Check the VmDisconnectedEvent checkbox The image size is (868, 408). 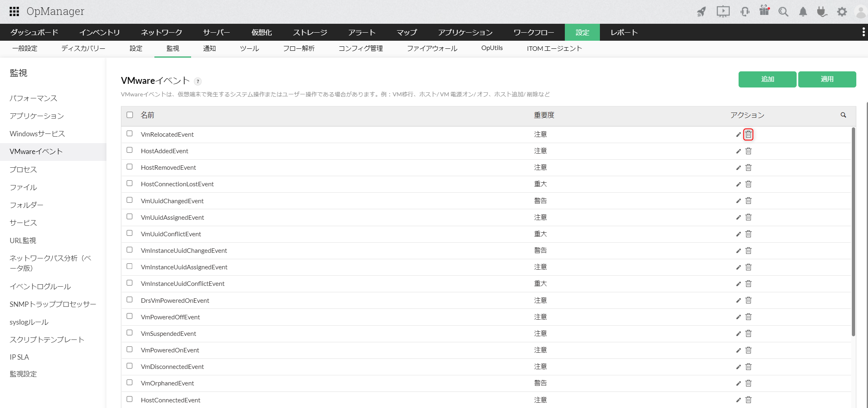tap(129, 366)
